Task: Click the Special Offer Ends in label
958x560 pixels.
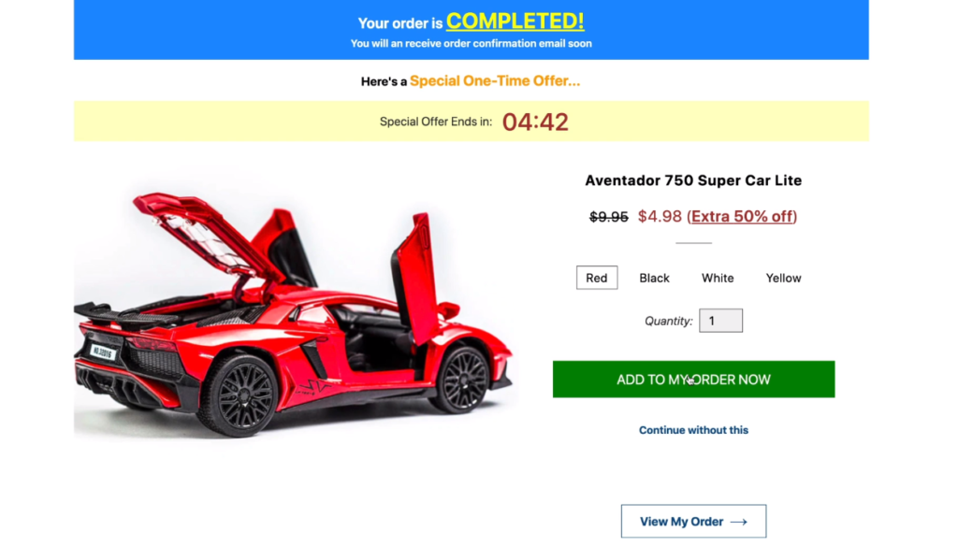Action: [x=436, y=122]
